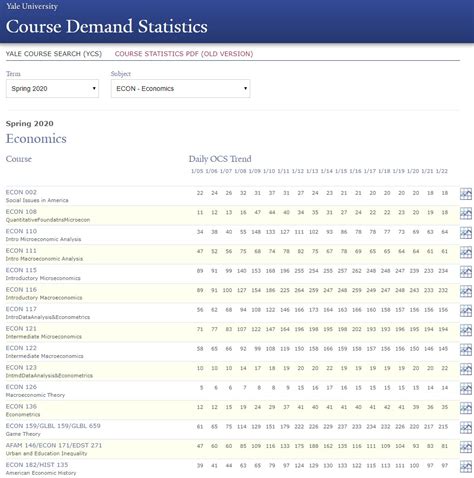Viewport: 474px width, 478px height.
Task: Open the Term dropdown showing Spring 2020
Action: click(52, 89)
